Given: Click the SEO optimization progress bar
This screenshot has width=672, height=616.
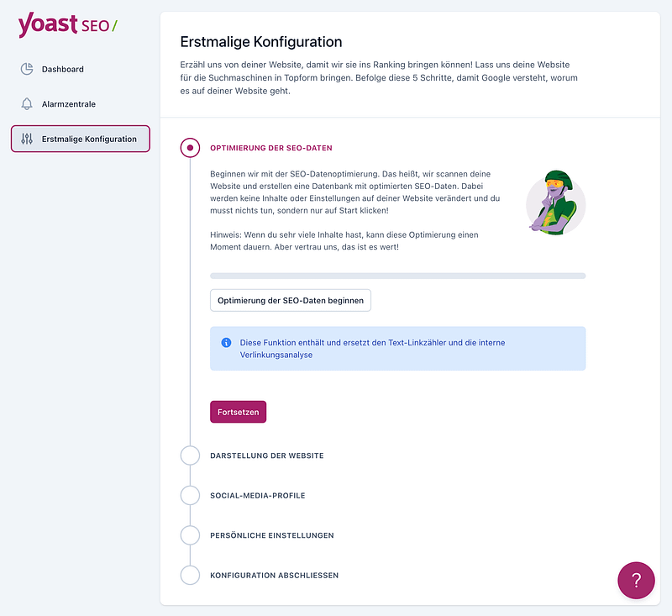Looking at the screenshot, I should tap(397, 276).
